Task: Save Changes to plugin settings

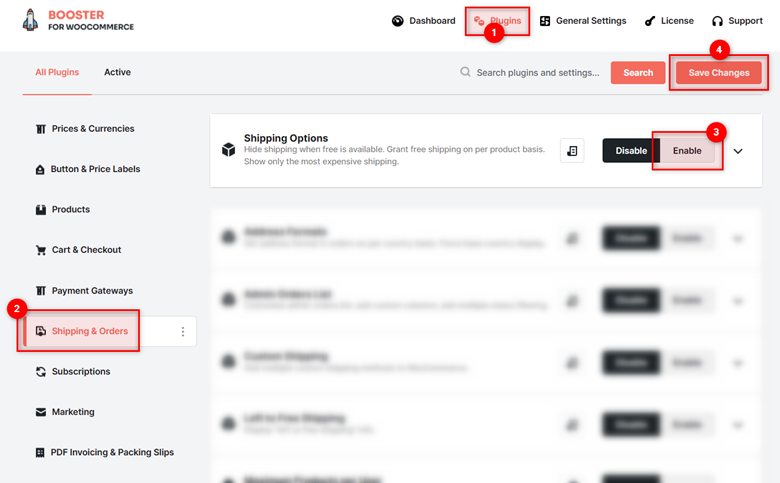Action: pos(719,73)
